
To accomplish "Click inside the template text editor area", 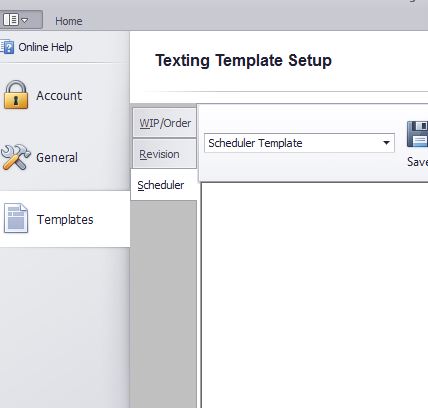I will click(x=315, y=295).
